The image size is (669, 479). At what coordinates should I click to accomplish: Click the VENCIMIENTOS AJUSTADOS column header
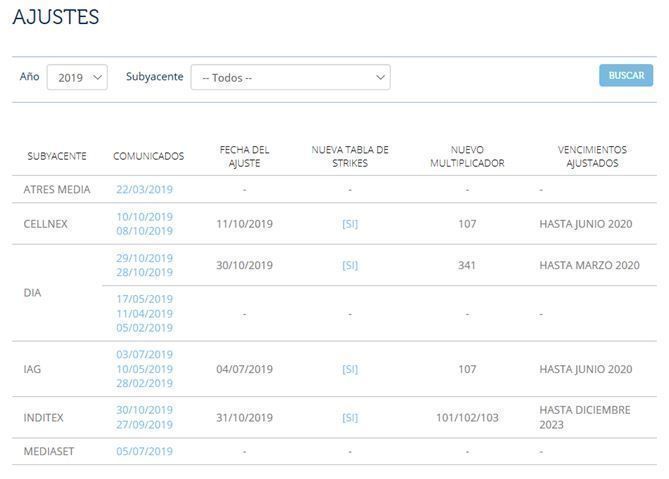(592, 156)
